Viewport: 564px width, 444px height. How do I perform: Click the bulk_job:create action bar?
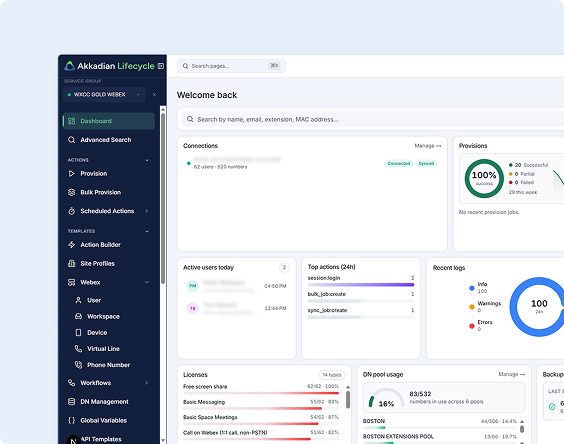(x=361, y=301)
